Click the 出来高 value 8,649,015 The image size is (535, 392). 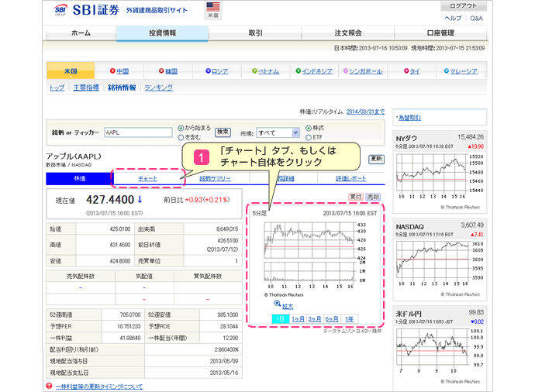click(x=227, y=229)
